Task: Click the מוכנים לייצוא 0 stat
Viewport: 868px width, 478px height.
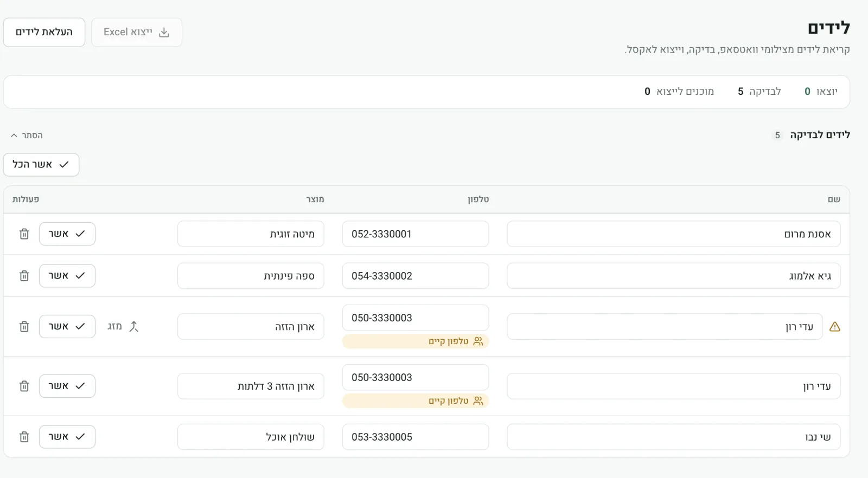Action: 679,92
